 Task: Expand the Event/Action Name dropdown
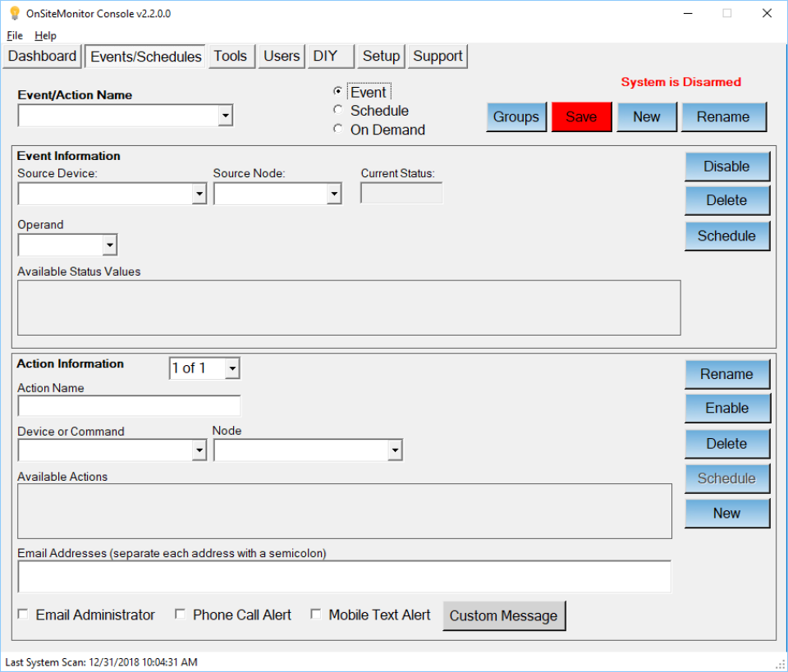225,116
